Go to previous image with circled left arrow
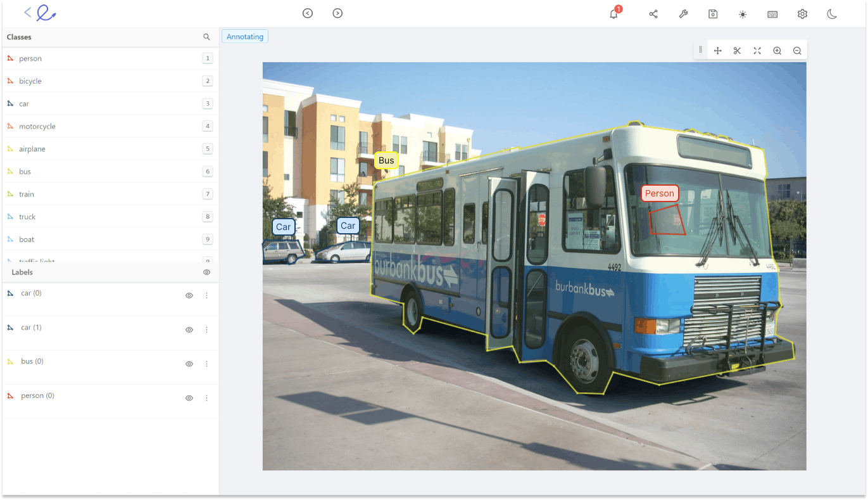This screenshot has width=868, height=500. click(308, 13)
